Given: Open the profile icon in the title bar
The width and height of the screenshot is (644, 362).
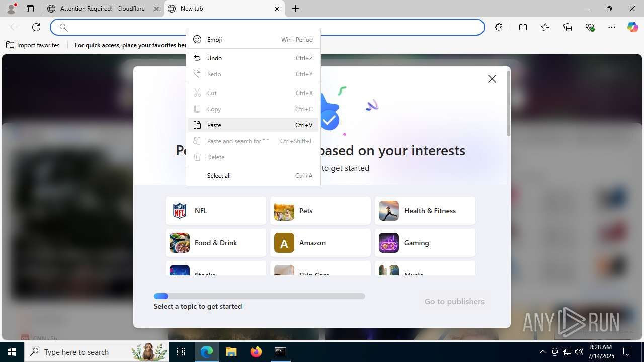Looking at the screenshot, I should pos(11,8).
